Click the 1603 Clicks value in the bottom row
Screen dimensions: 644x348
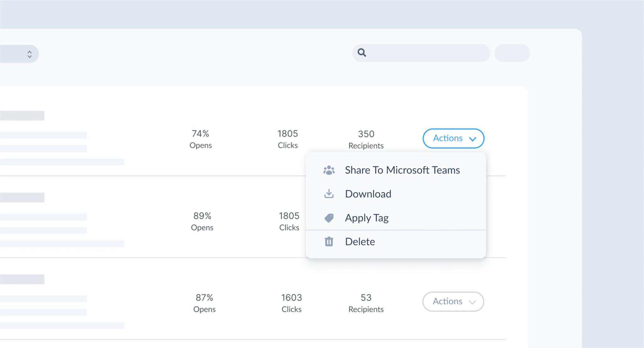tap(291, 303)
